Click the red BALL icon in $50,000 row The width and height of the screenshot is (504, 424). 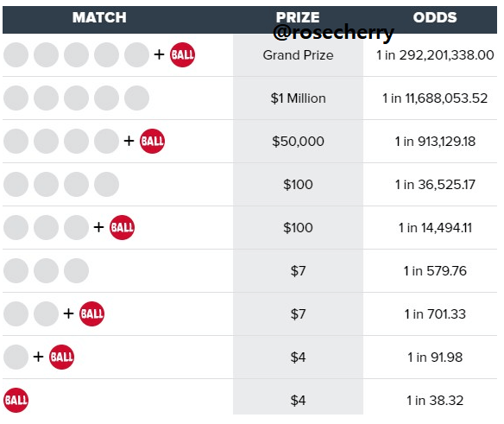(x=152, y=141)
